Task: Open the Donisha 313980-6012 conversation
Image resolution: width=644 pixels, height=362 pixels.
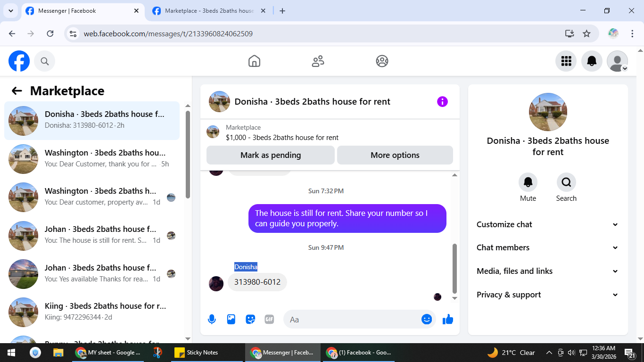Action: (x=92, y=121)
